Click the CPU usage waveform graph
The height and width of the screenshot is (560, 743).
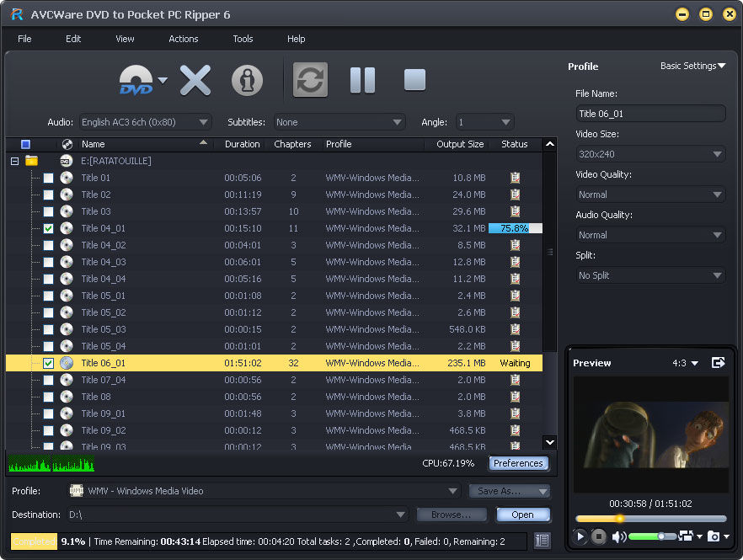[51, 464]
